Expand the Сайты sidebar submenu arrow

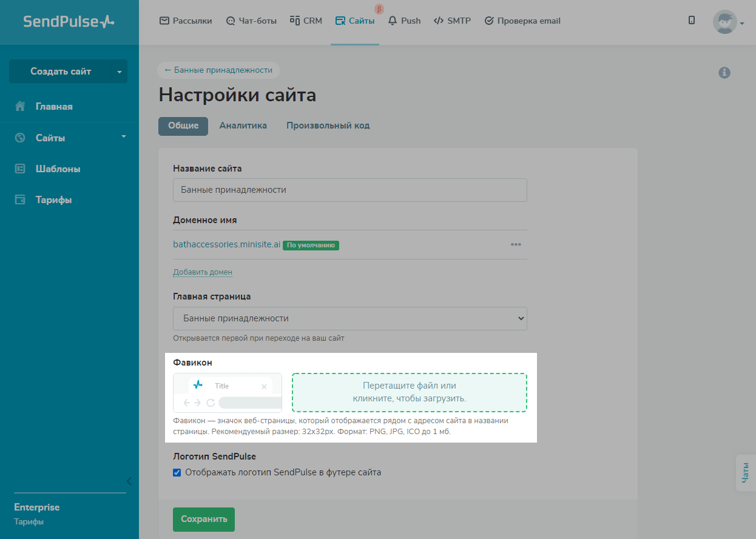click(124, 136)
